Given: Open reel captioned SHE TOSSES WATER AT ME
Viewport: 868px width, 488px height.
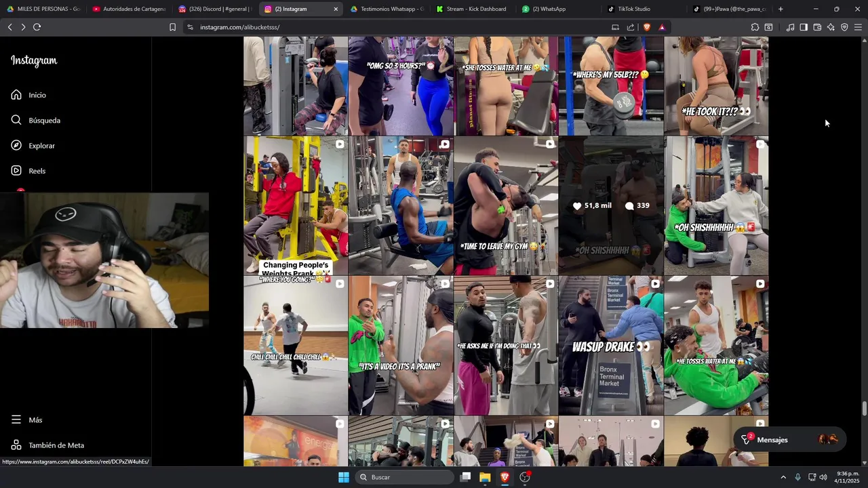Looking at the screenshot, I should coord(506,85).
